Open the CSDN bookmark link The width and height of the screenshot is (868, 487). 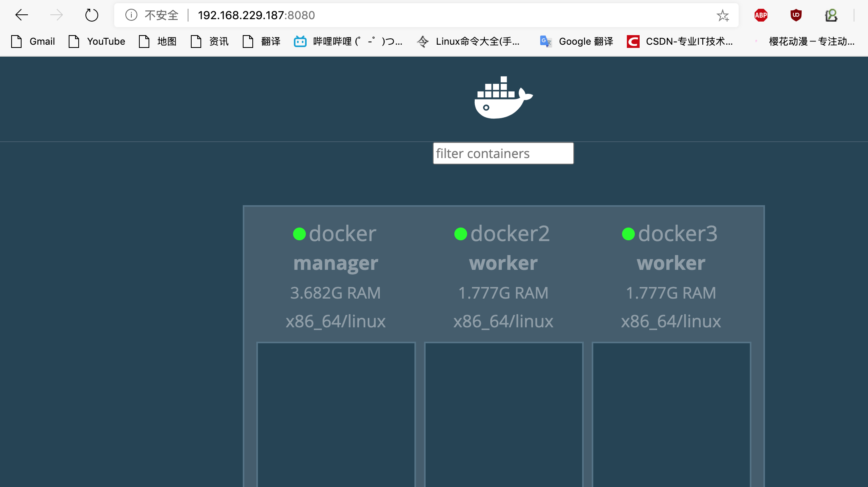pyautogui.click(x=689, y=41)
